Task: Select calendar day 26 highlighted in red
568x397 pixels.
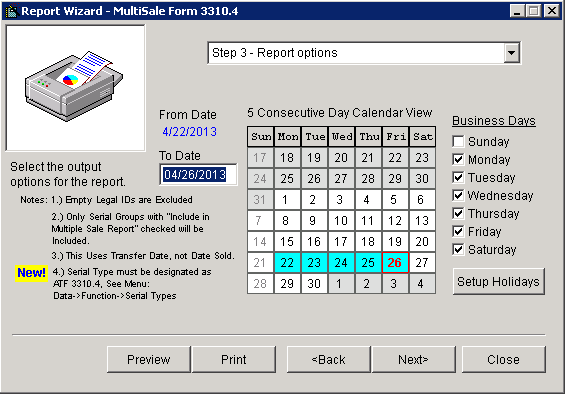Action: [395, 263]
